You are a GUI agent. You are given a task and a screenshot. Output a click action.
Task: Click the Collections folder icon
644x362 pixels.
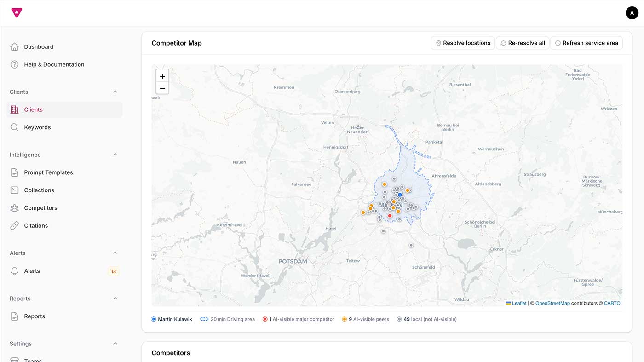point(14,190)
